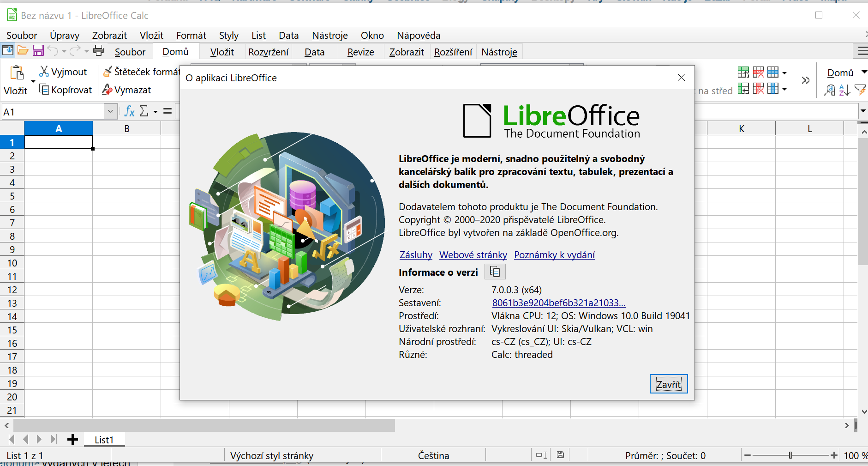Click Vymazat to clear formatting
Screen dimensions: 868x466
pyautogui.click(x=127, y=90)
